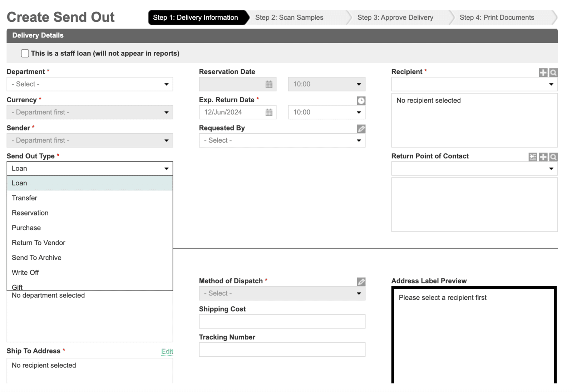This screenshot has height=392, width=572.
Task: Select Return To Vendor send out type
Action: click(38, 243)
